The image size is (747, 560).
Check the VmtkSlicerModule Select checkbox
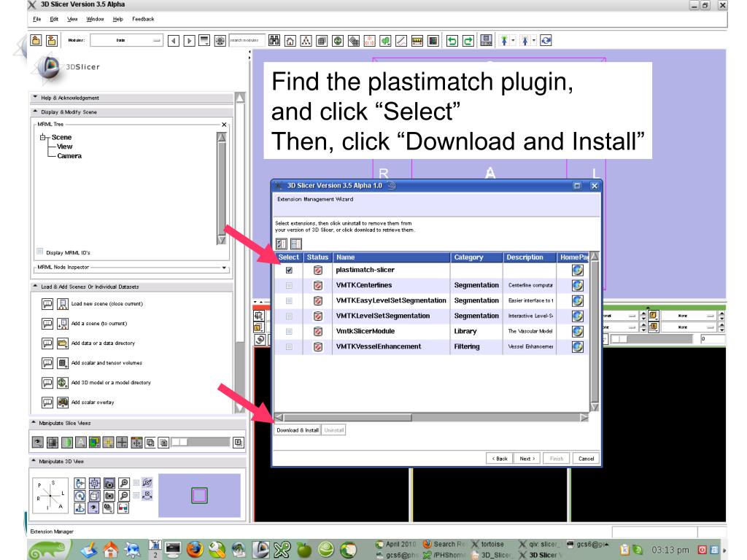pyautogui.click(x=289, y=332)
